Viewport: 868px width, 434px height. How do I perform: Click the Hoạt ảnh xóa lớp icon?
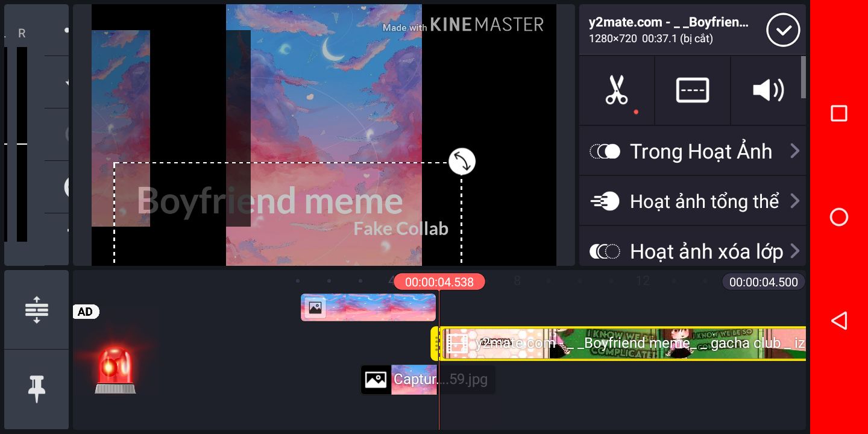click(605, 251)
